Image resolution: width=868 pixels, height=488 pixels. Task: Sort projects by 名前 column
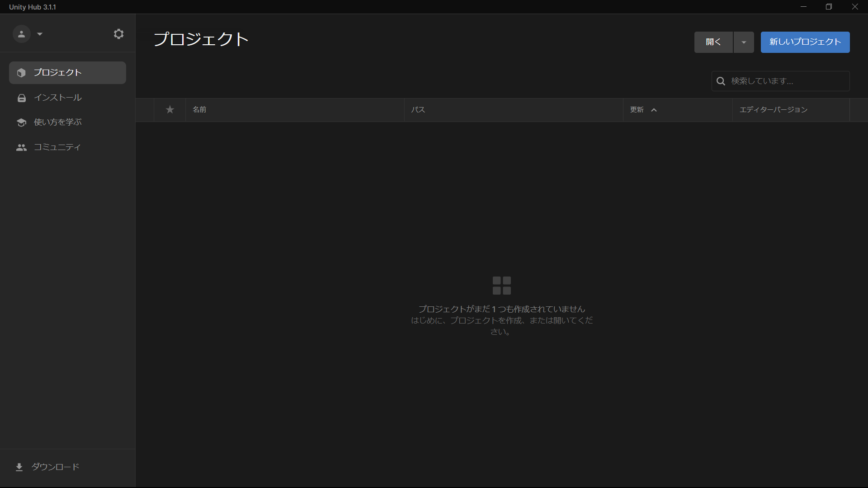[x=199, y=110]
